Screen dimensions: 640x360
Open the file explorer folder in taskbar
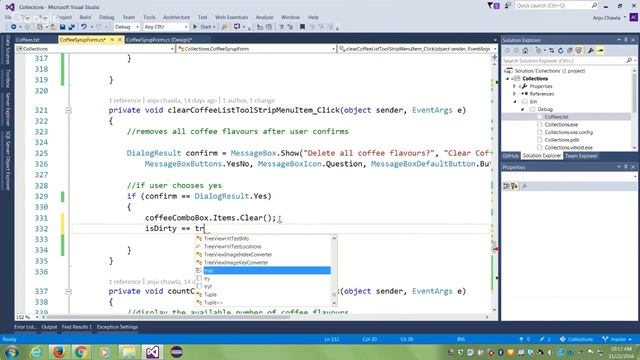[129, 352]
